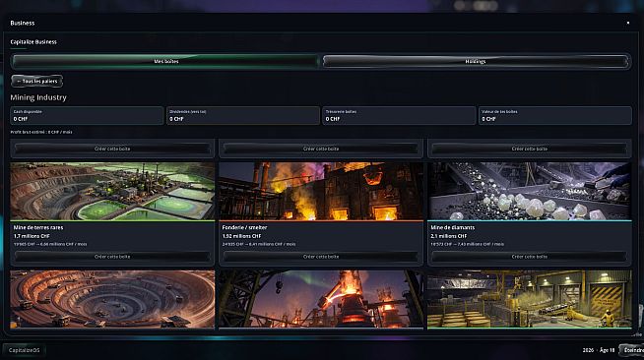Click Créer cette boîte above diamond mine image
The width and height of the screenshot is (644, 360).
(530, 149)
